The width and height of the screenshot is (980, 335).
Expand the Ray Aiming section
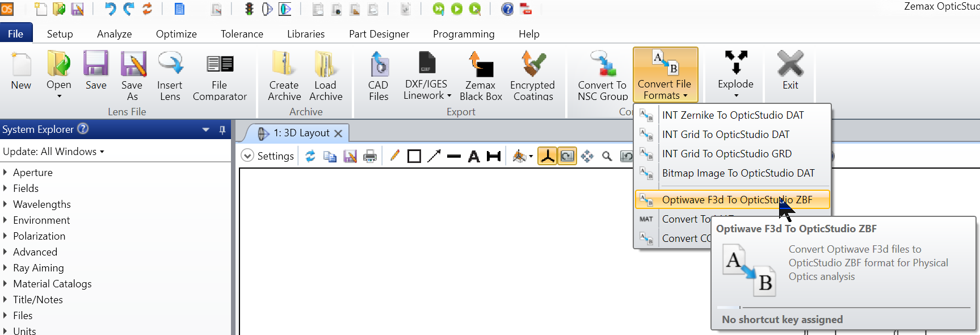[5, 267]
